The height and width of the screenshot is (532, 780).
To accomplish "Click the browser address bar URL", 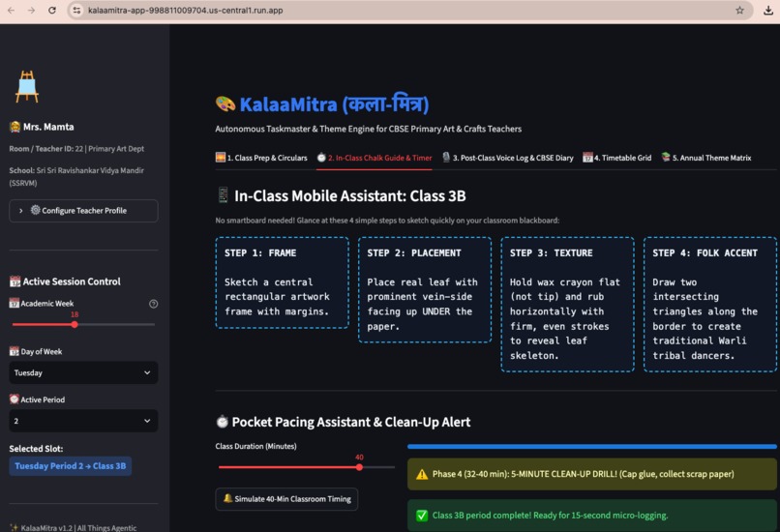I will click(186, 11).
